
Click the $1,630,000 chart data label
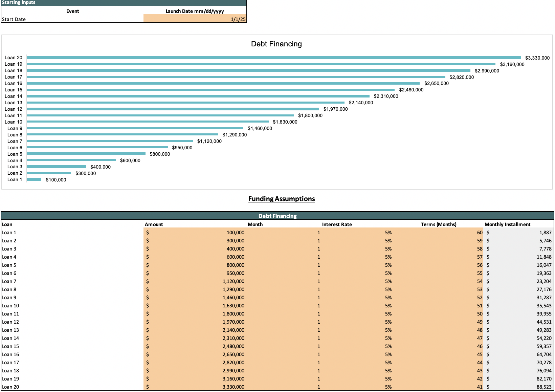[285, 122]
